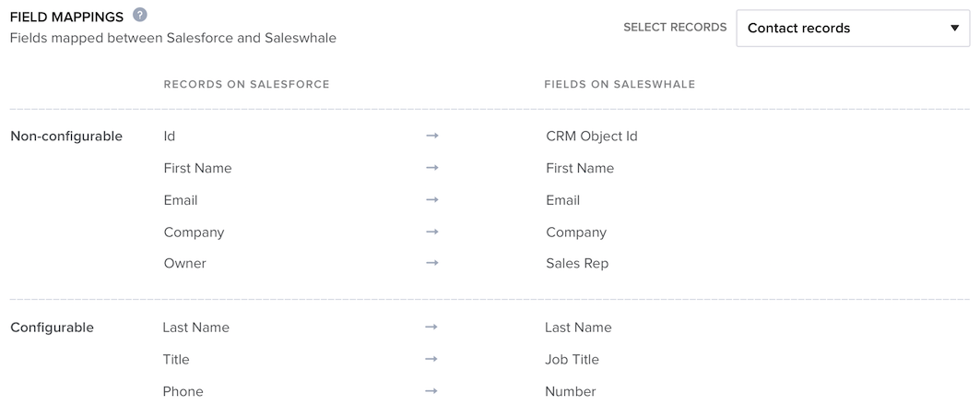Select the Title Salesforce record field
This screenshot has height=417, width=980.
click(175, 360)
